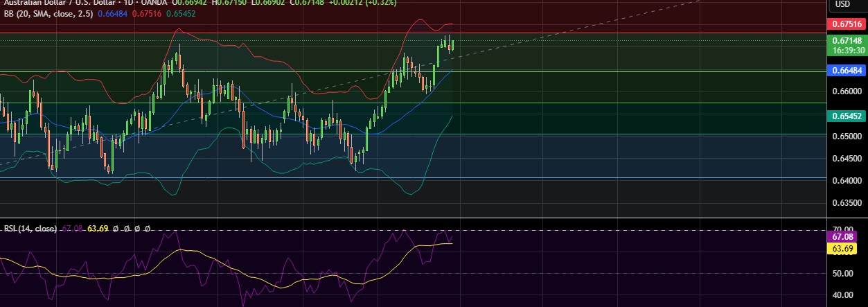Click the 50.00 level on the RSI scale
Screen dimensions: 868x307
842,273
